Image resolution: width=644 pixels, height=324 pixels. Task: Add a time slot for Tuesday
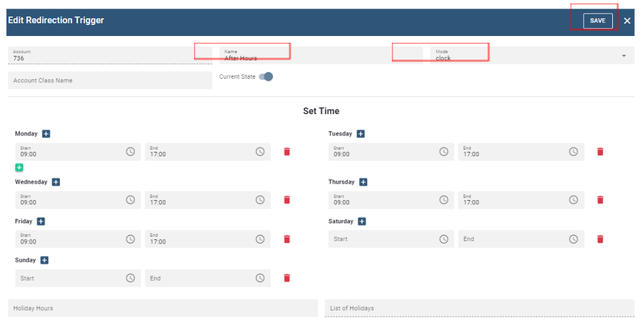click(x=360, y=134)
